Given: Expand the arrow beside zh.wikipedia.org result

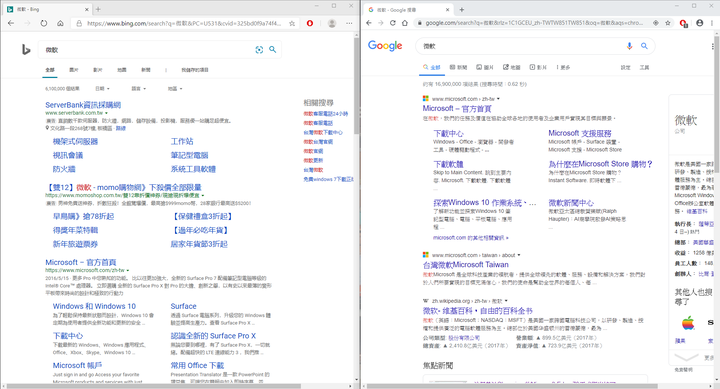Looking at the screenshot, I should (x=506, y=301).
